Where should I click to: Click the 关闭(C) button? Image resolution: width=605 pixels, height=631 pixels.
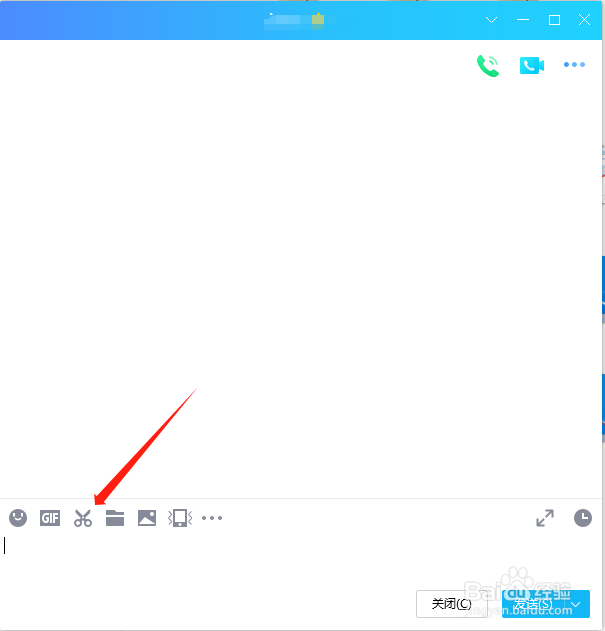coord(451,604)
